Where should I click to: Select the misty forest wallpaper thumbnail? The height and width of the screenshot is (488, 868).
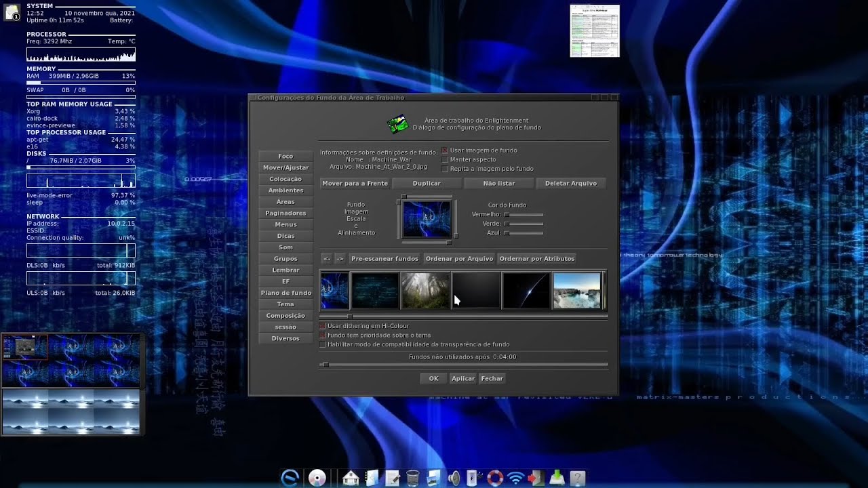pyautogui.click(x=425, y=290)
